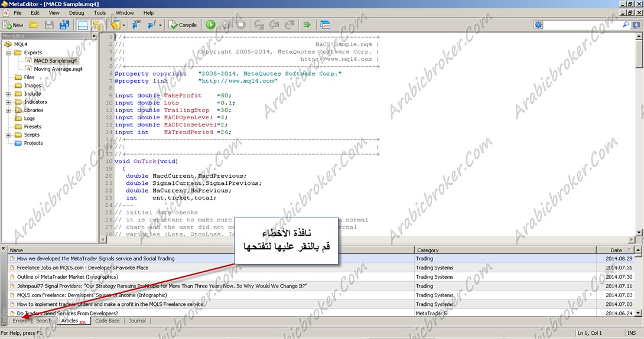Image resolution: width=644 pixels, height=339 pixels.
Task: Open the Debug menu
Action: coord(76,13)
